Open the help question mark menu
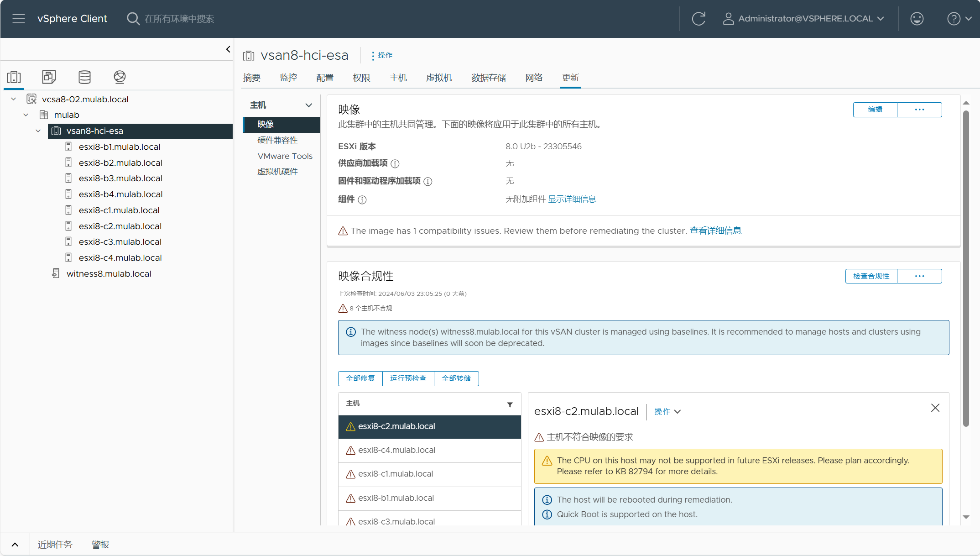This screenshot has width=980, height=556. [x=959, y=19]
